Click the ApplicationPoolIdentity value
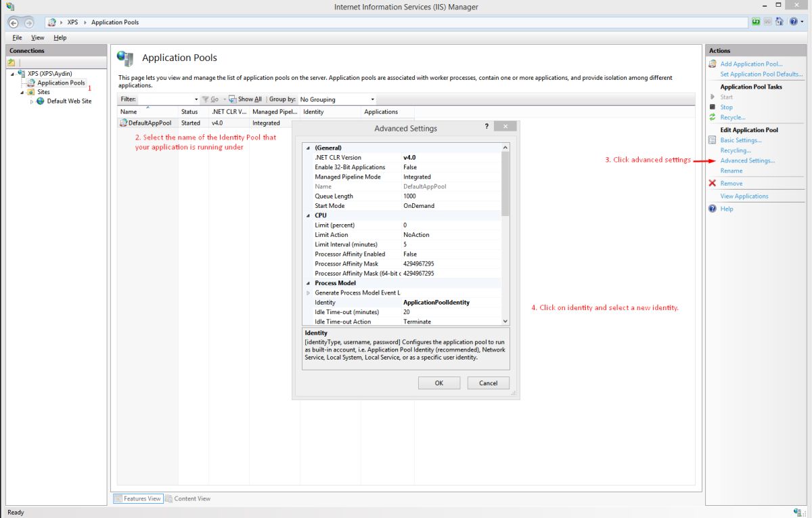Viewport: 812px width, 518px height. pos(436,302)
